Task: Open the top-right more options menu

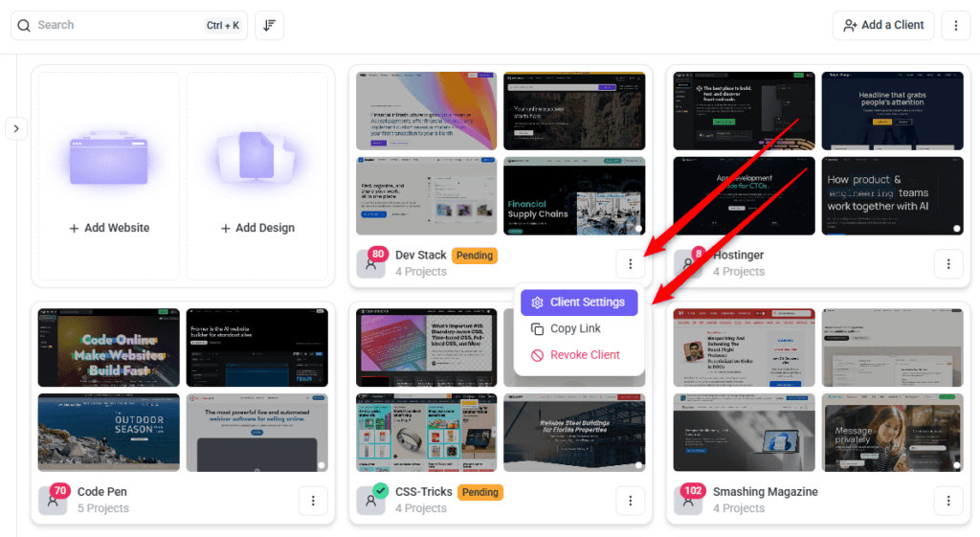Action: click(x=956, y=26)
